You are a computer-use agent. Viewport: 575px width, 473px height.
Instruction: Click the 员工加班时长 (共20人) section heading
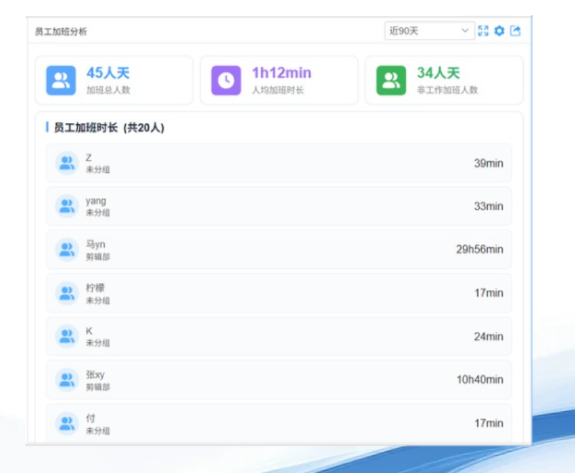(109, 128)
